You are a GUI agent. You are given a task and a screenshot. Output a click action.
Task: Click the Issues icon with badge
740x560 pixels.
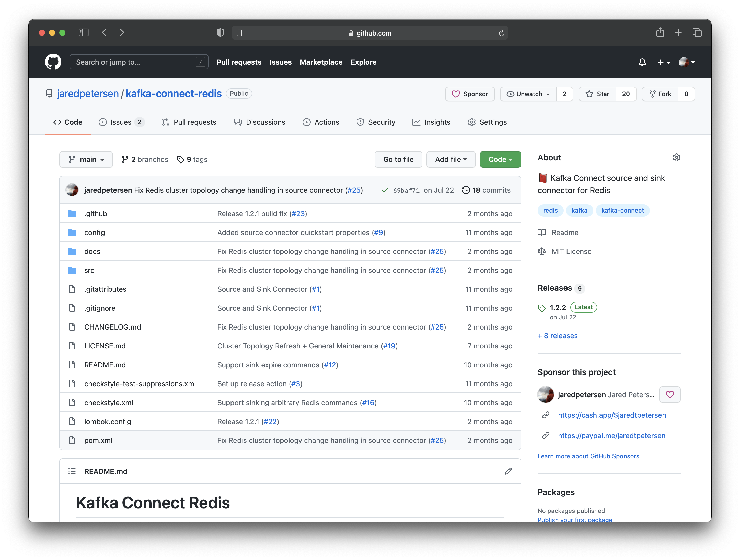point(121,122)
